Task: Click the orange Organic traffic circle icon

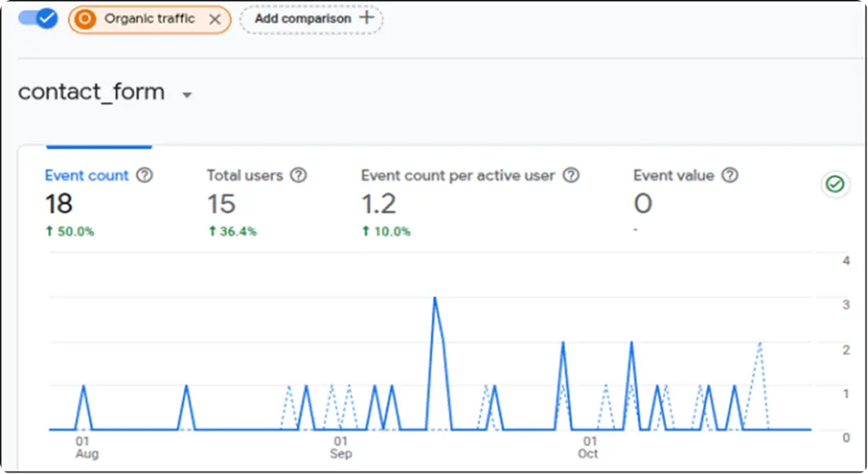Action: tap(85, 20)
